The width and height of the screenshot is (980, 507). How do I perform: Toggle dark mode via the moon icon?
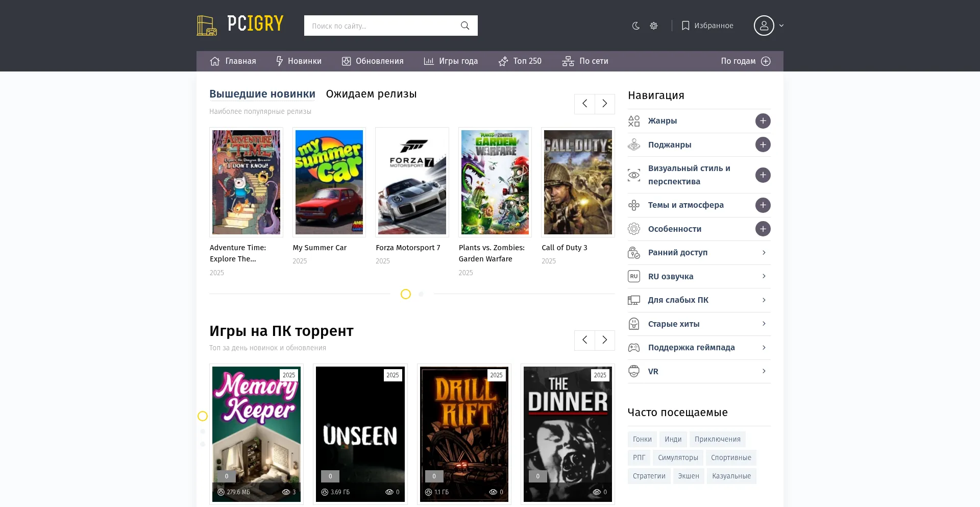[x=635, y=26]
